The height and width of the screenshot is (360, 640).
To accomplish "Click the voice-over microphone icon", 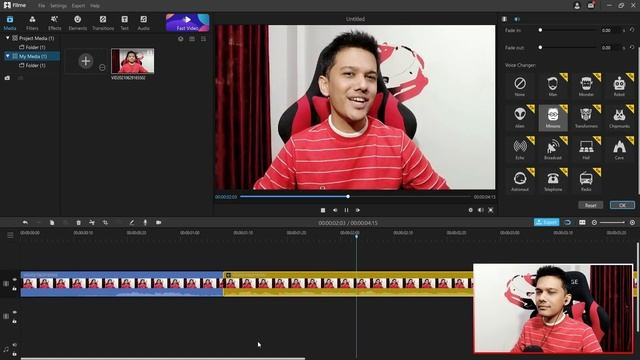I will [x=145, y=222].
